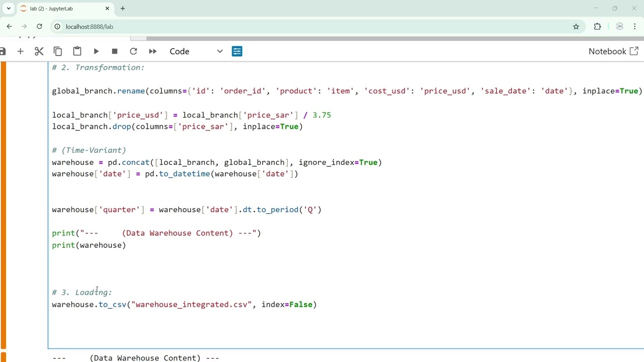Open a new browser tab
The width and height of the screenshot is (644, 362).
(123, 9)
